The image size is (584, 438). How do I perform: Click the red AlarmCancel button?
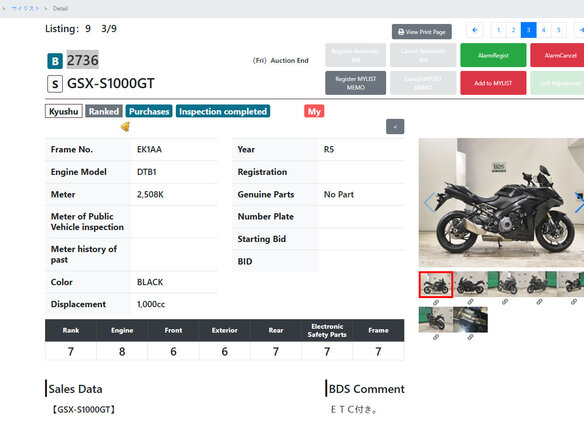(558, 55)
